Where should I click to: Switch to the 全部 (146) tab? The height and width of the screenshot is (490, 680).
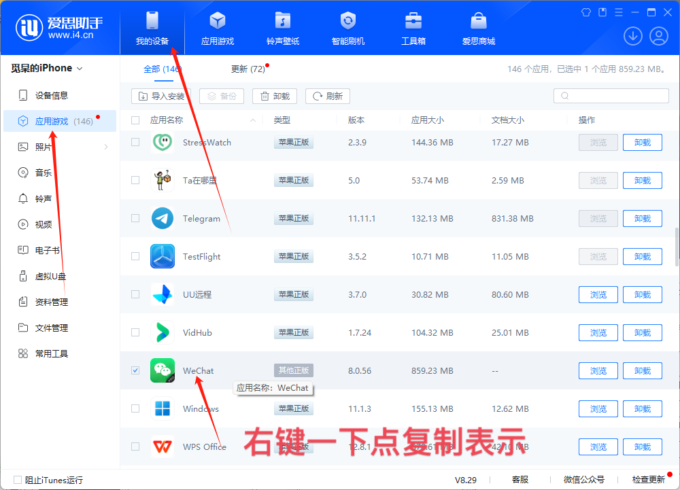[x=162, y=69]
